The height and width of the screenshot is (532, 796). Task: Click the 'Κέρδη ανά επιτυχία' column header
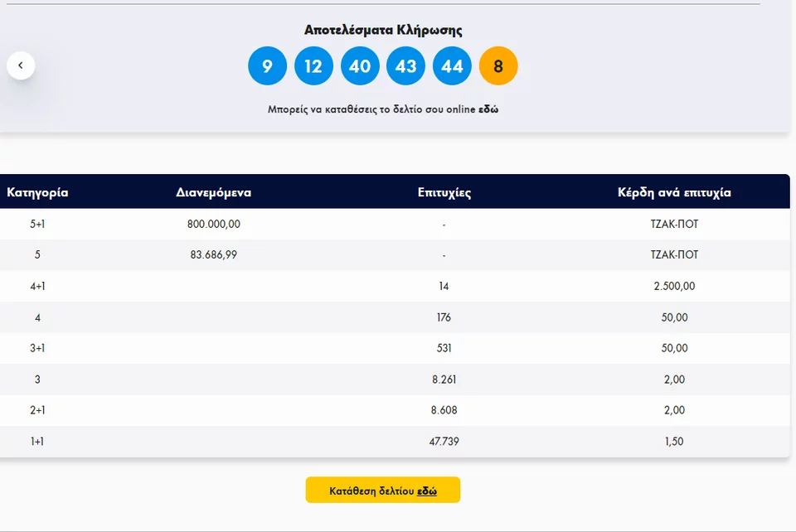click(x=674, y=192)
